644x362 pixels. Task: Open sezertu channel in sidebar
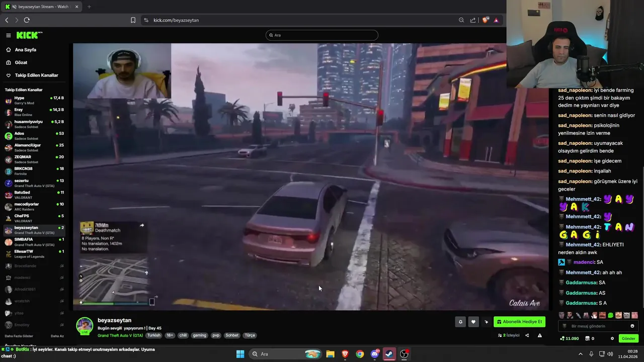coord(34,183)
